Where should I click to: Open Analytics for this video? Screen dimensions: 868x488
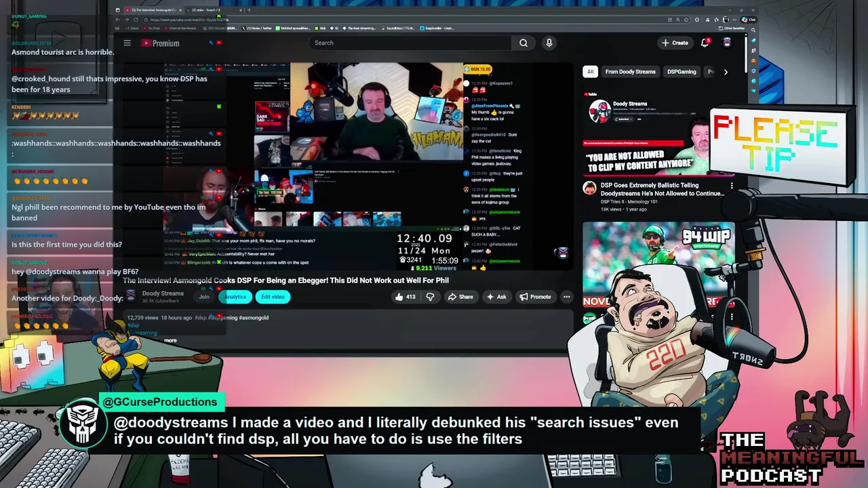tap(235, 297)
